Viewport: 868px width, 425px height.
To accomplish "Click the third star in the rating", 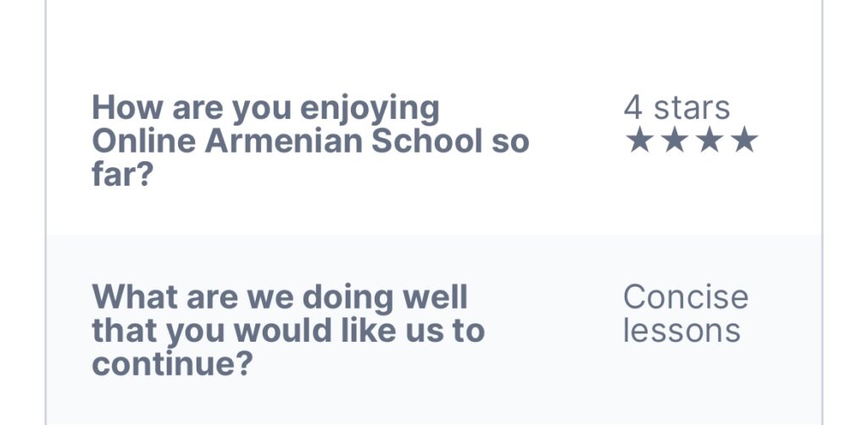I will click(709, 141).
